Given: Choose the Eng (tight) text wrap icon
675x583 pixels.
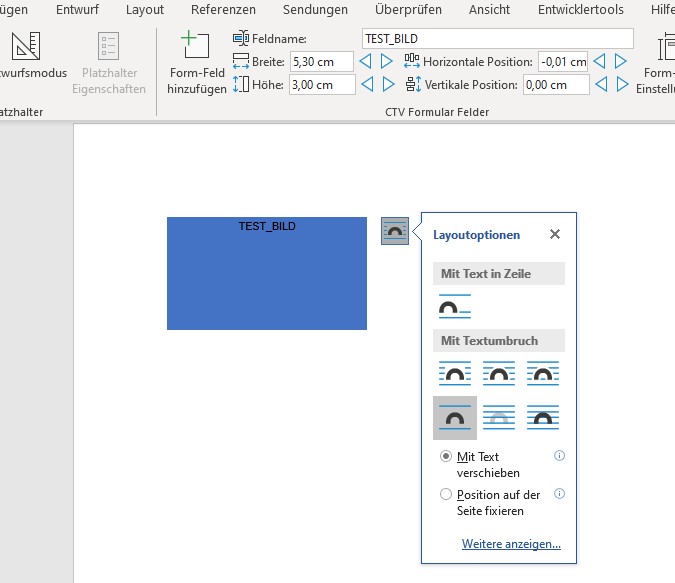Looking at the screenshot, I should tap(499, 374).
